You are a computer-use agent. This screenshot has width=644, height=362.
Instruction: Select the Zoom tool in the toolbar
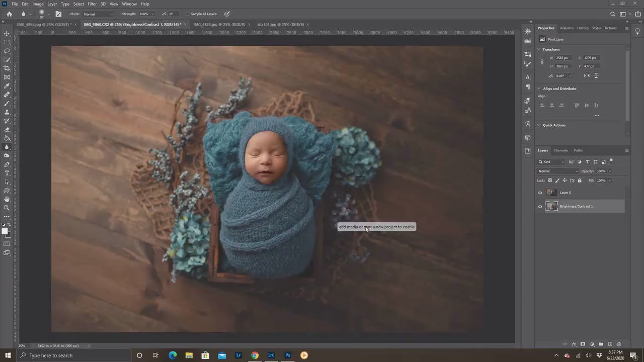7,208
